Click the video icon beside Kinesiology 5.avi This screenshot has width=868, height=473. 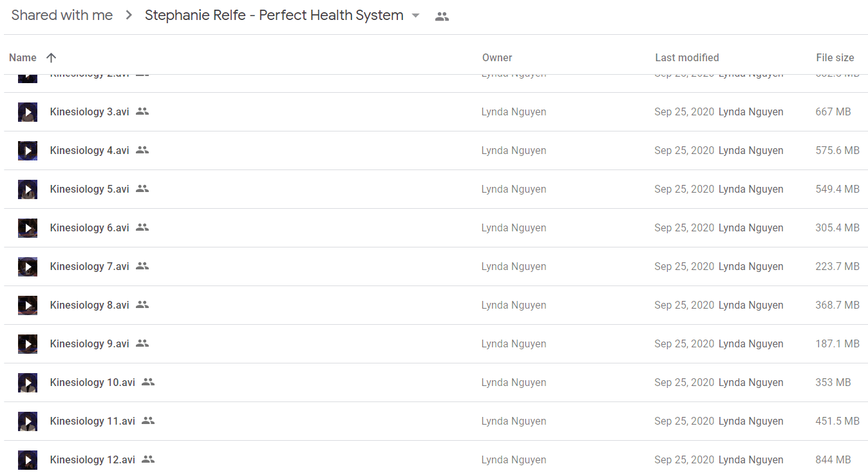point(28,189)
